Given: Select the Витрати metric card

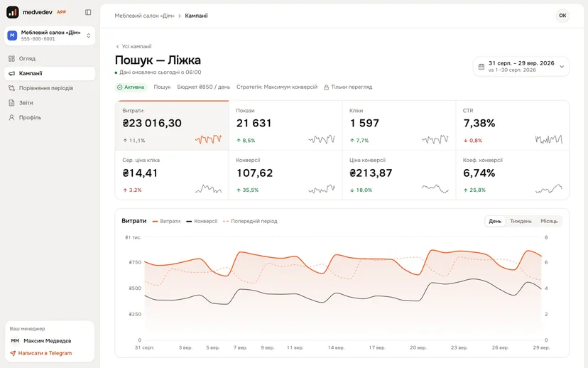Looking at the screenshot, I should coord(172,126).
